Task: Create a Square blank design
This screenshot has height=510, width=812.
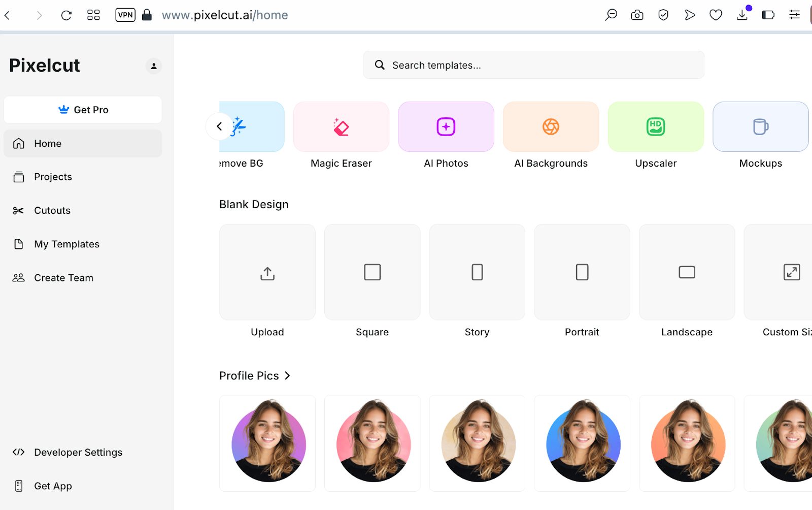Action: [x=373, y=272]
